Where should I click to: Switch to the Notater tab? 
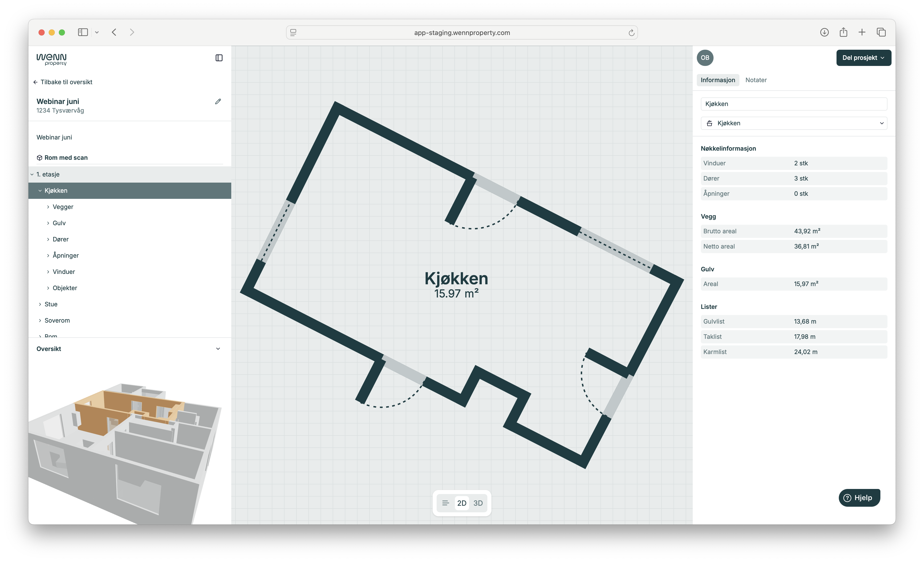756,80
